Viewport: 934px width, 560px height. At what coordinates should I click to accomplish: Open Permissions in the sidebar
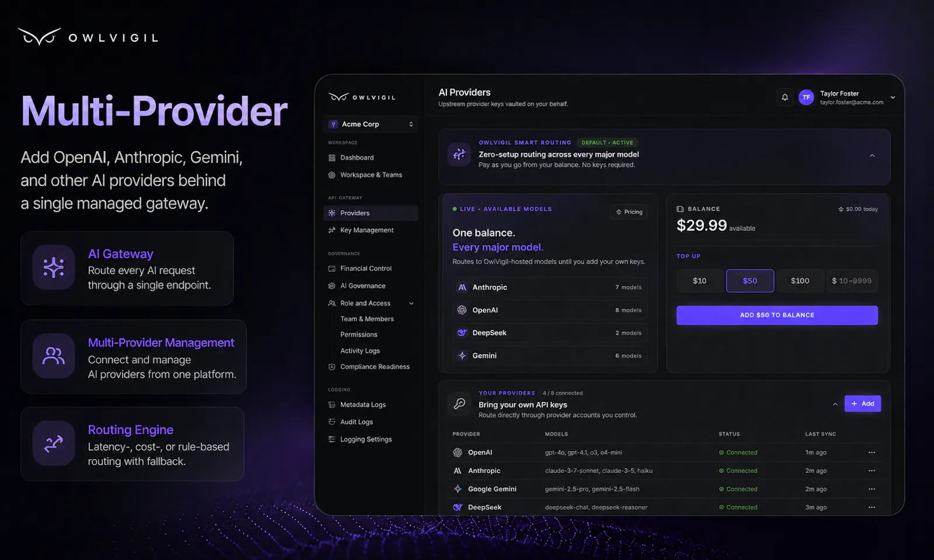pyautogui.click(x=359, y=335)
